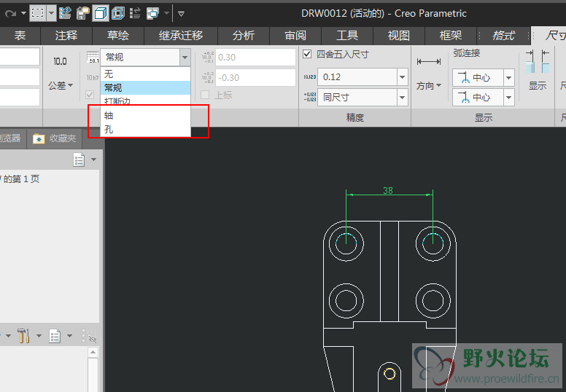The image size is (566, 392).
Task: Click the drawing tree list settings icon
Action: (x=79, y=160)
